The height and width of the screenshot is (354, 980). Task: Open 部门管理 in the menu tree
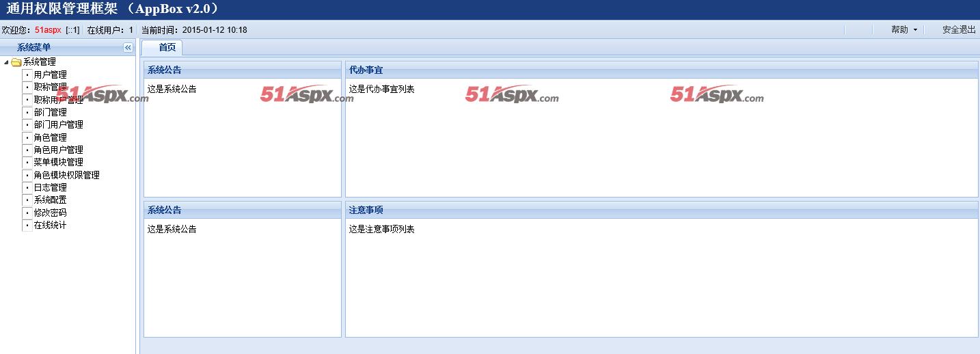pos(51,112)
